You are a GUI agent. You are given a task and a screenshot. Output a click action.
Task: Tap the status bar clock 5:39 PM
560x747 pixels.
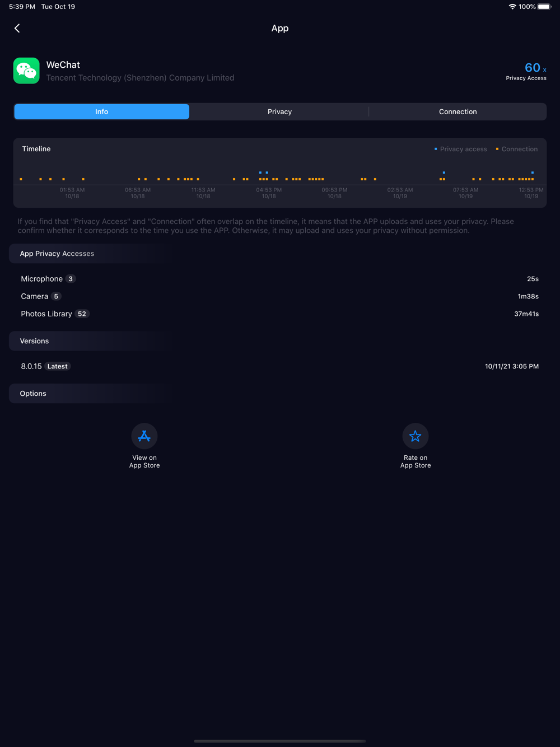pyautogui.click(x=22, y=7)
